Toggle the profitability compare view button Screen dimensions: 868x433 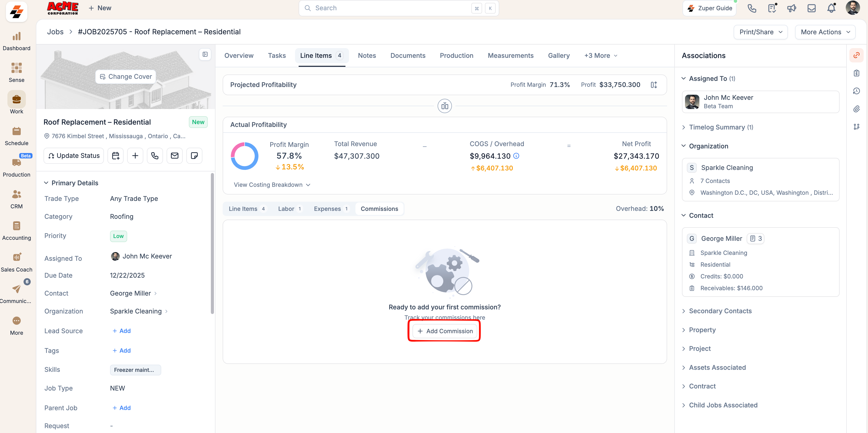(444, 106)
